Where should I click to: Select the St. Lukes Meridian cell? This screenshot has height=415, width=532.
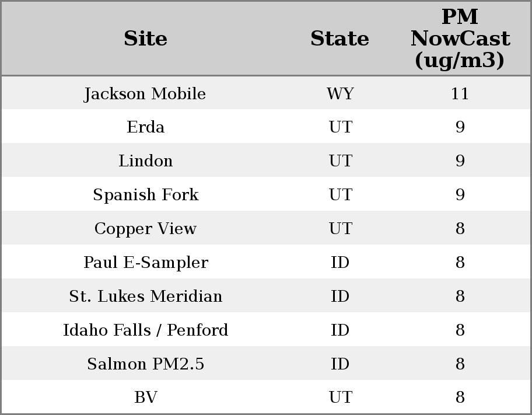145,297
